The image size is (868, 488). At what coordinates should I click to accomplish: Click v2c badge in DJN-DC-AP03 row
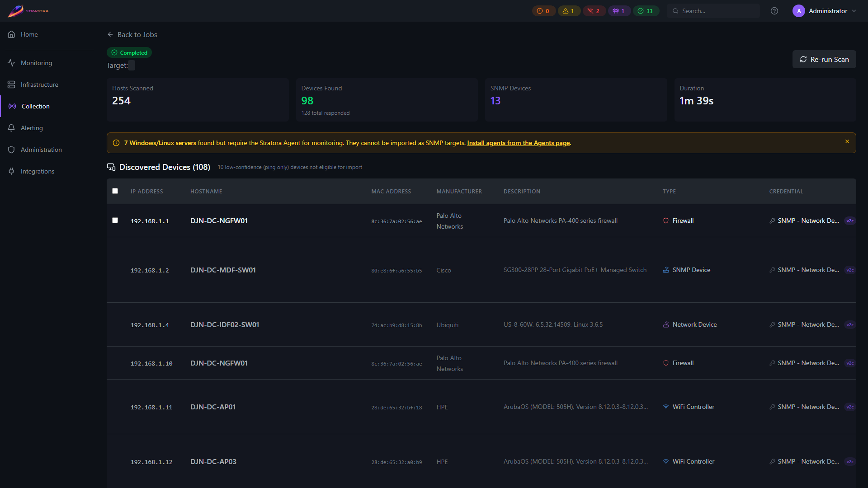[850, 462]
